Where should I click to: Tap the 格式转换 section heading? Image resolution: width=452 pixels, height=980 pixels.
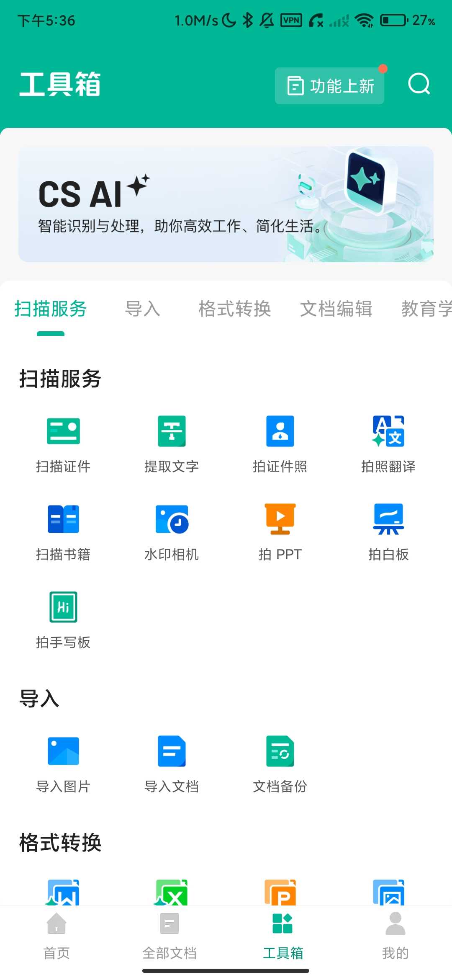60,843
